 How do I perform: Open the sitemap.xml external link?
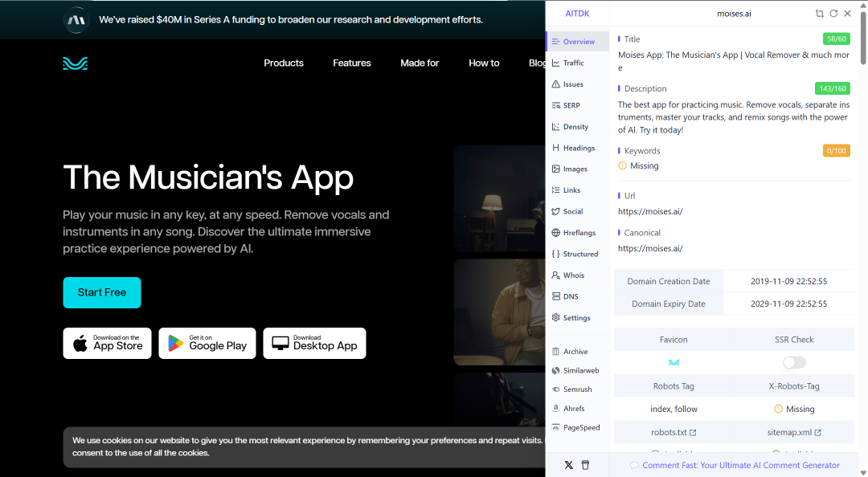coord(794,432)
